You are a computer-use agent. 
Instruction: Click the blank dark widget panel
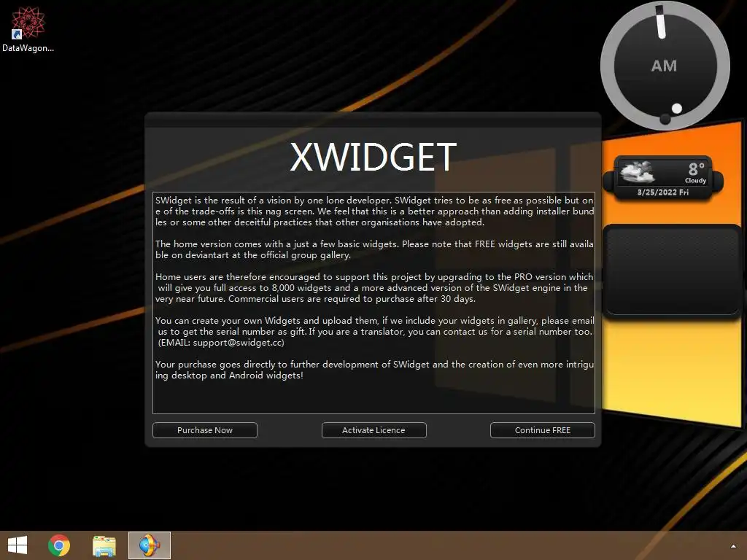pos(672,271)
